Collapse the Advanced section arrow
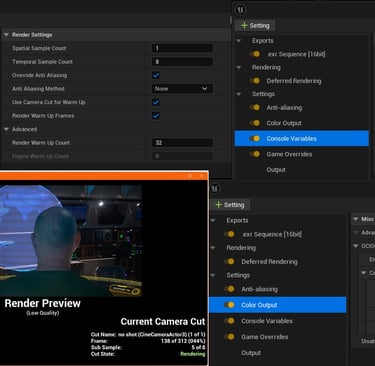Screen dimensions: 375x366 6,129
